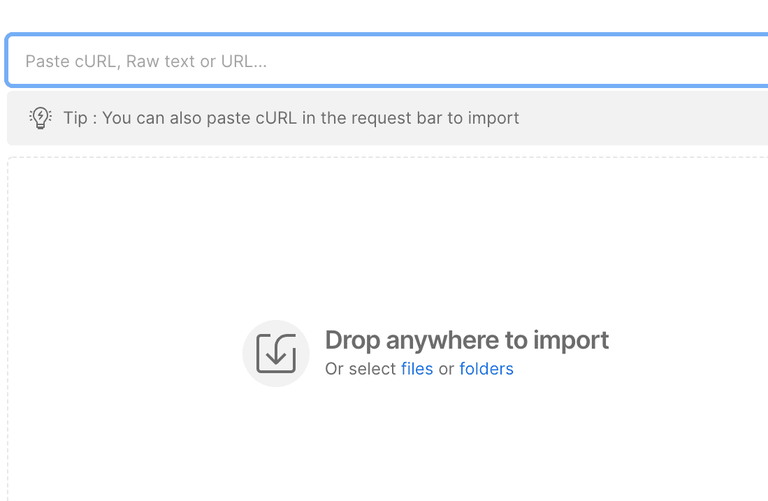Viewport: 768px width, 501px height.
Task: Click the import arrow-into-tray icon
Action: point(276,354)
